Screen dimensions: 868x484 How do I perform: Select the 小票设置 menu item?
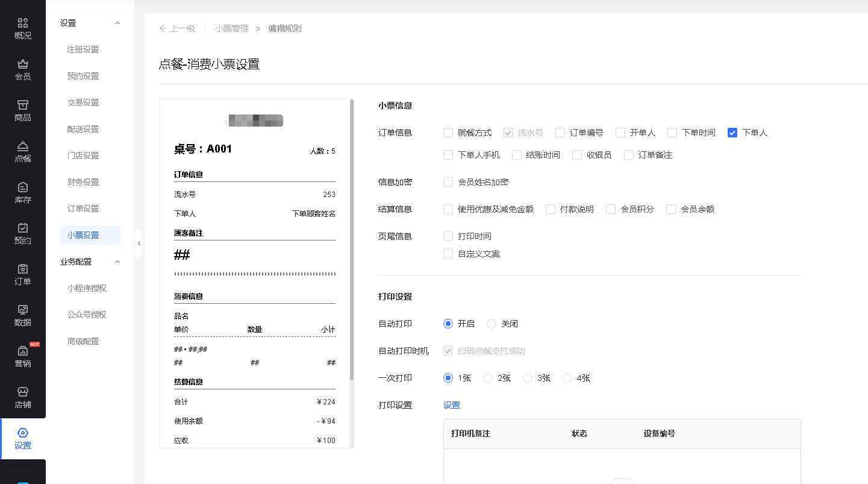pos(90,235)
